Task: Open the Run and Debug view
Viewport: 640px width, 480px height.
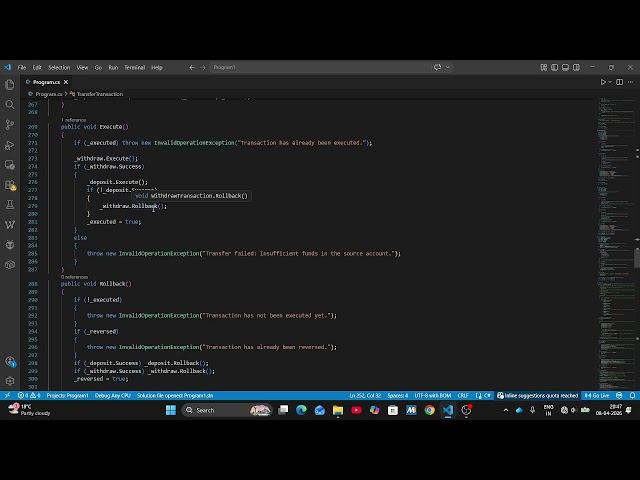Action: [x=10, y=145]
